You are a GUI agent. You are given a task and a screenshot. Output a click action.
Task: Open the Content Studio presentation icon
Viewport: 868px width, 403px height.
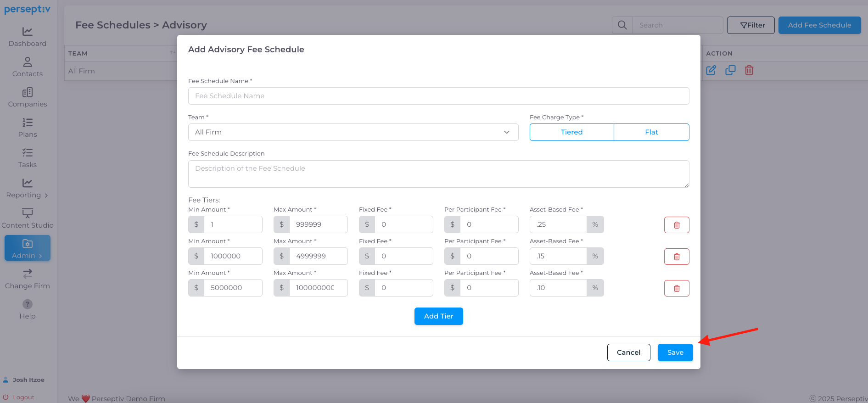(x=28, y=213)
